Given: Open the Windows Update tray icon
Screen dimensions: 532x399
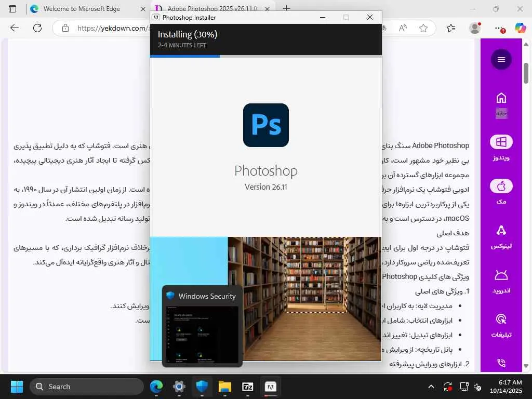Looking at the screenshot, I should pos(447,387).
